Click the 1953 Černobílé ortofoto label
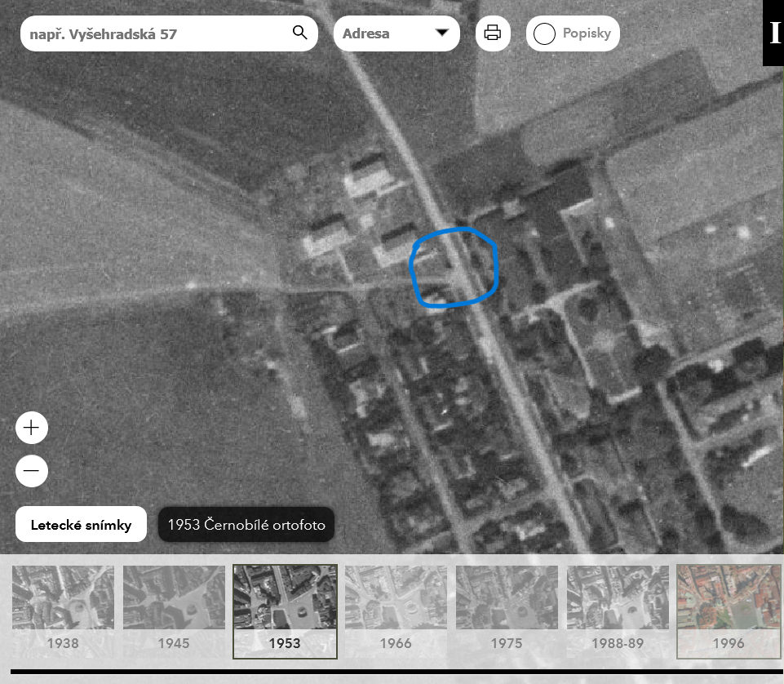784x684 pixels. click(x=246, y=524)
